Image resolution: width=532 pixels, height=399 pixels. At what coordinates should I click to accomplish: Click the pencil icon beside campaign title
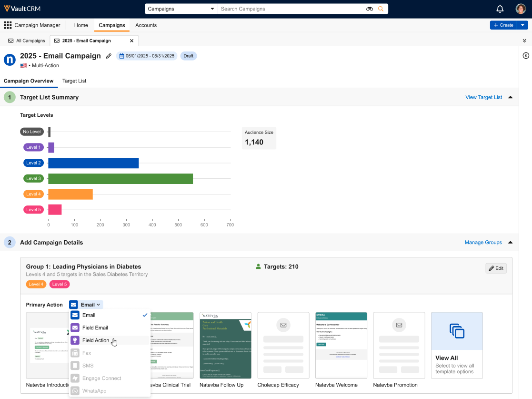pos(109,56)
